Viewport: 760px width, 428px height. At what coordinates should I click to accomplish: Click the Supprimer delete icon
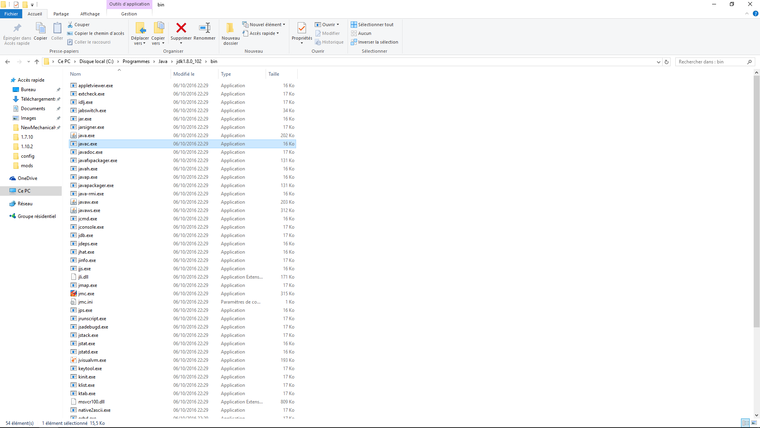(x=181, y=31)
